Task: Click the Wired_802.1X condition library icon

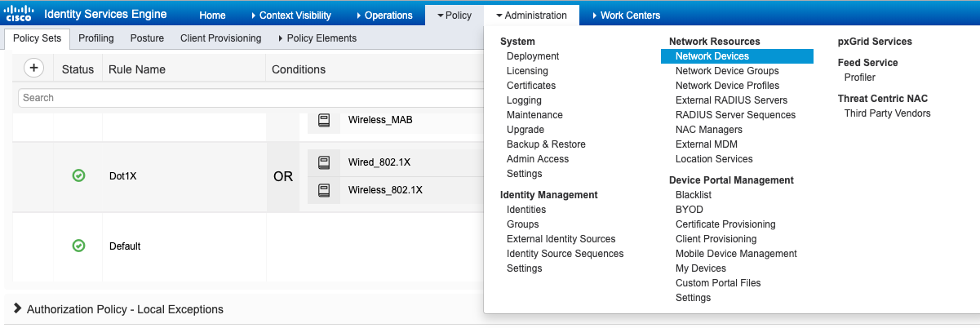Action: pyautogui.click(x=324, y=162)
